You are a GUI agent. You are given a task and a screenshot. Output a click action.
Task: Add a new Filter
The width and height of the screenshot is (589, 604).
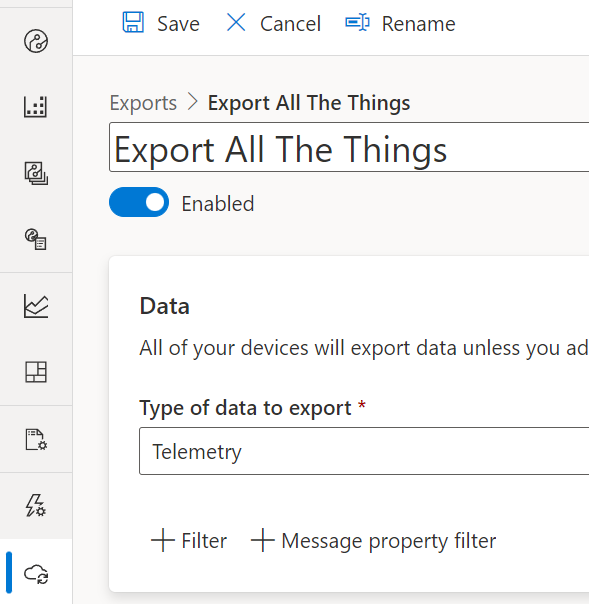[x=189, y=540]
